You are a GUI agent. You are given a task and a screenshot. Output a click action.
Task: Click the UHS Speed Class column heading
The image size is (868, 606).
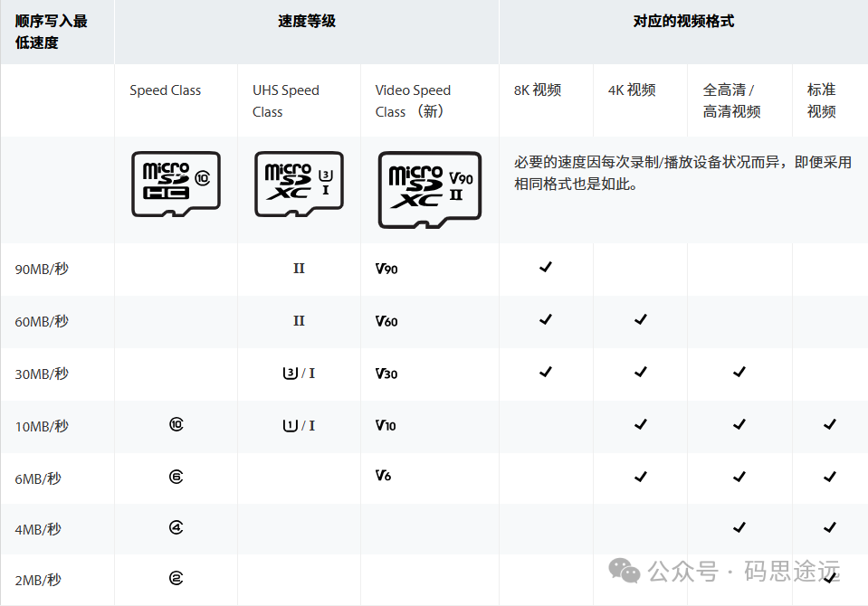[285, 100]
